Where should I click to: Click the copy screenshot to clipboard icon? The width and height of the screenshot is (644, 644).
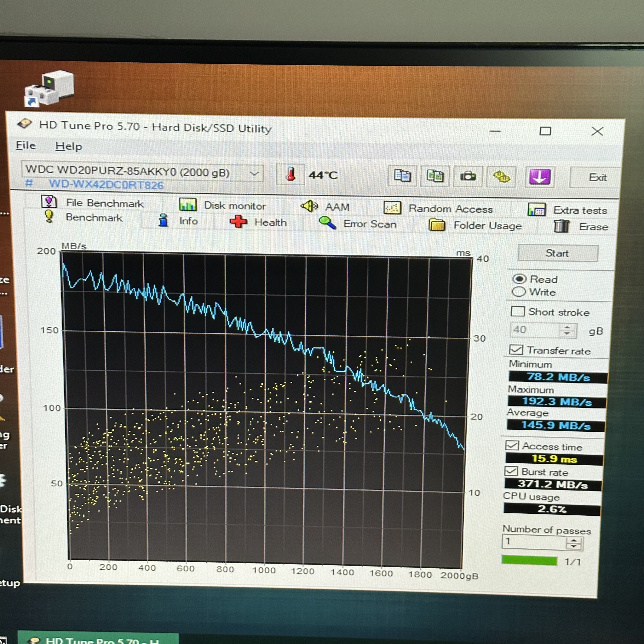(435, 176)
